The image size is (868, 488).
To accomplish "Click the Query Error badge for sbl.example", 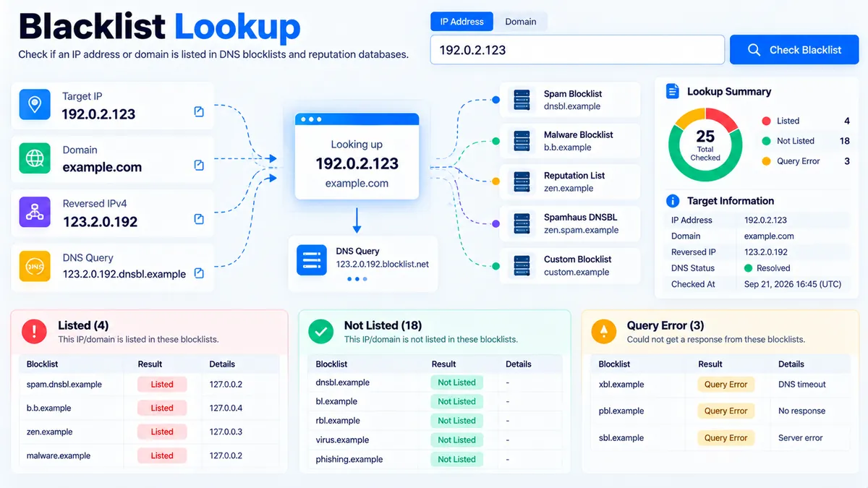I will [x=726, y=437].
